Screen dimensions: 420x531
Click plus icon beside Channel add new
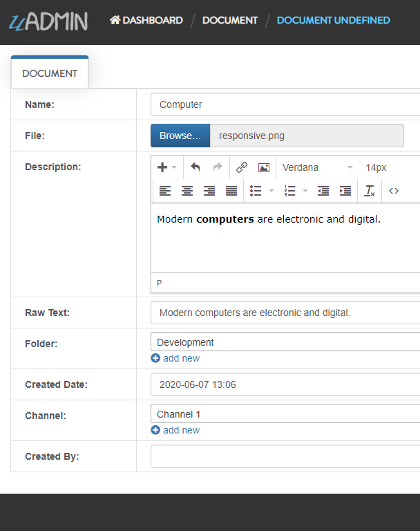pos(155,430)
